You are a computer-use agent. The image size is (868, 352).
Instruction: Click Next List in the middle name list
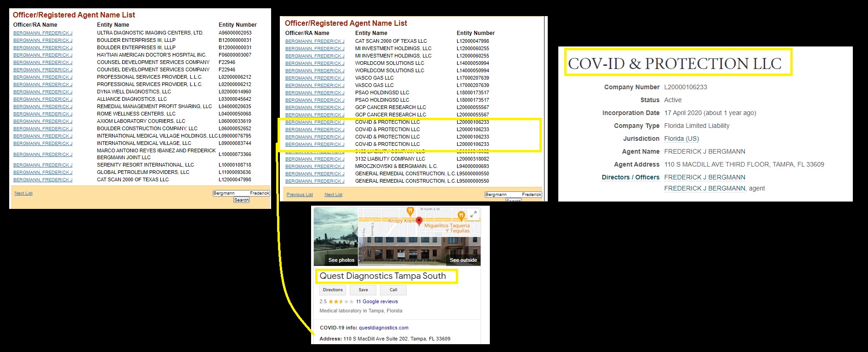pos(334,195)
